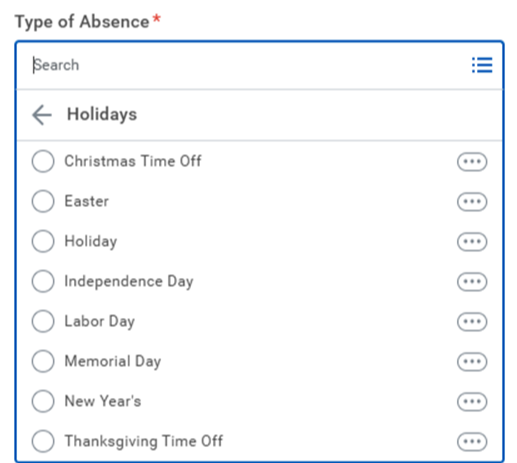The image size is (517, 463).
Task: Open related actions for Thanksgiving Time Off
Action: (x=472, y=442)
